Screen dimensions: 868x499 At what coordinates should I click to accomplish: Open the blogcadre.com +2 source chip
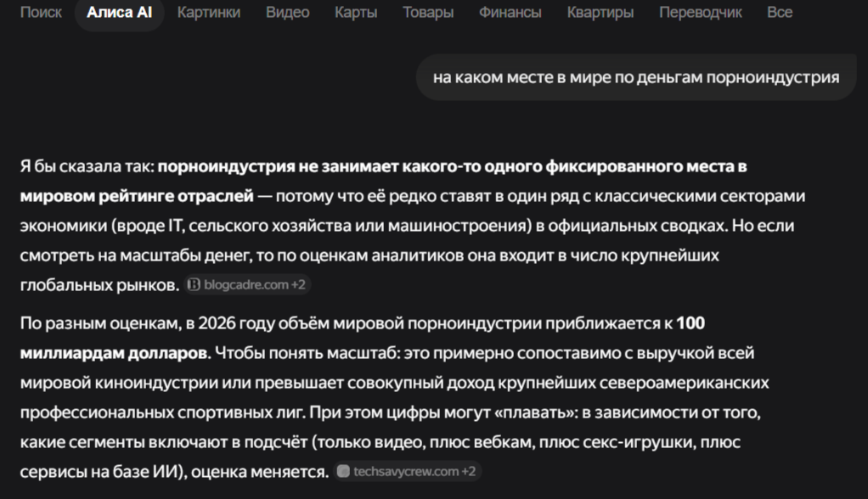coord(247,285)
